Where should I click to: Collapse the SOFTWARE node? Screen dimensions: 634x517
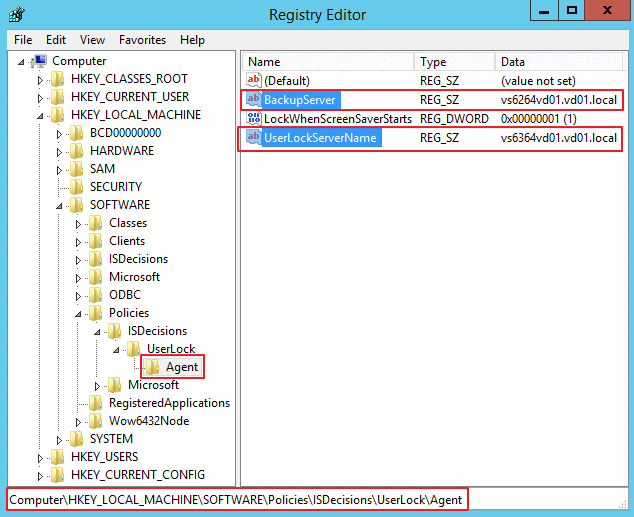click(59, 206)
